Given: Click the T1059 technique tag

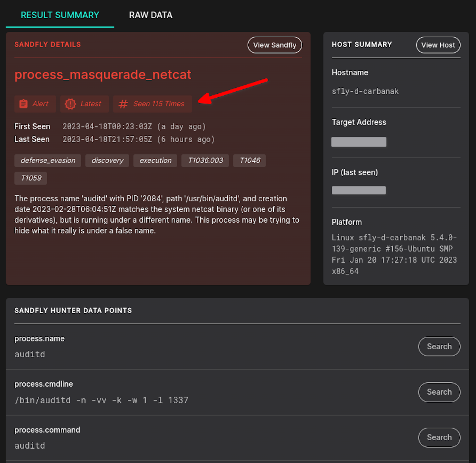Looking at the screenshot, I should click(31, 178).
